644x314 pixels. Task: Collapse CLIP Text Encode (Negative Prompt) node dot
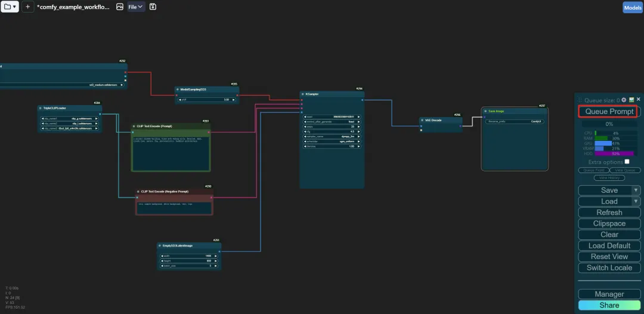(x=139, y=192)
